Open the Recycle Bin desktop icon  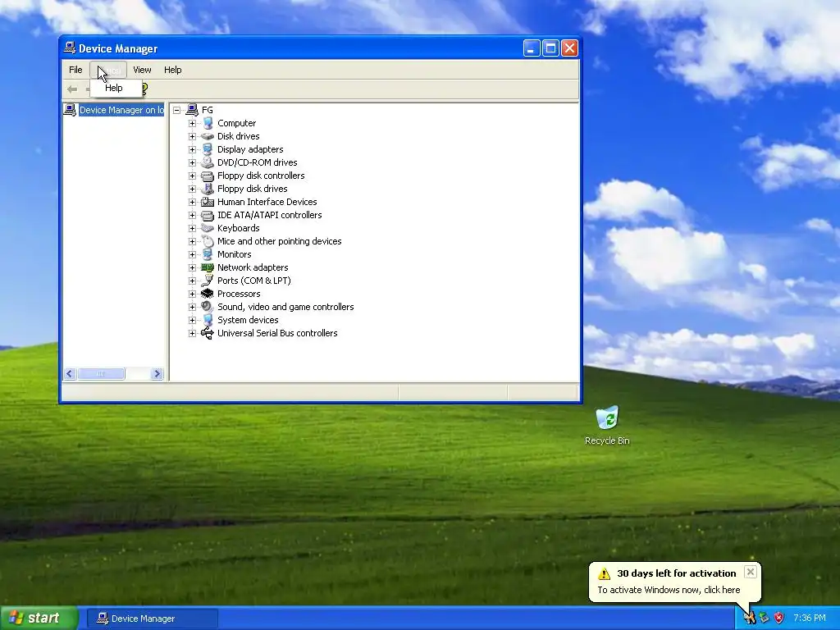pos(607,418)
